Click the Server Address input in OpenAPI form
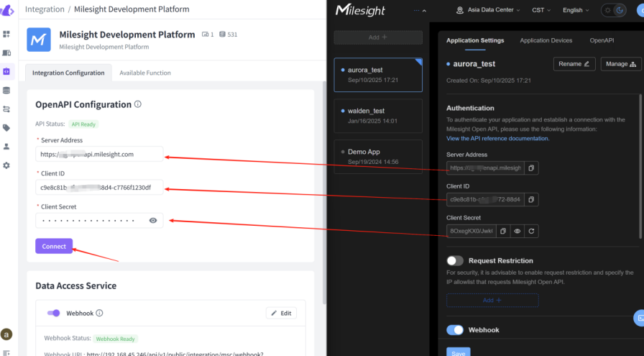644x356 pixels. (99, 154)
